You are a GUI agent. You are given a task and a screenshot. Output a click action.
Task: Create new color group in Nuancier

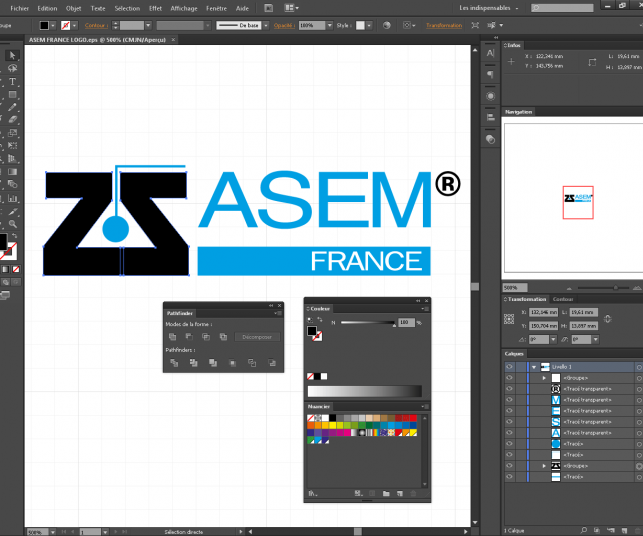[x=386, y=493]
